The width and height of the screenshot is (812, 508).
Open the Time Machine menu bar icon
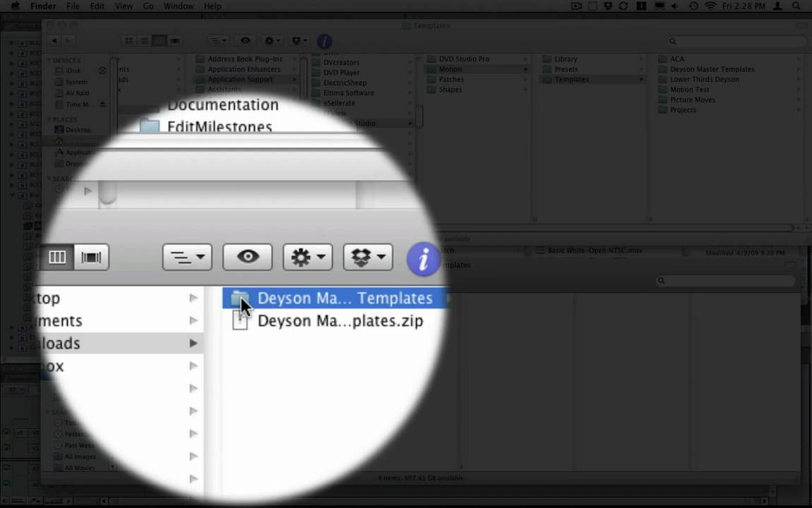693,6
